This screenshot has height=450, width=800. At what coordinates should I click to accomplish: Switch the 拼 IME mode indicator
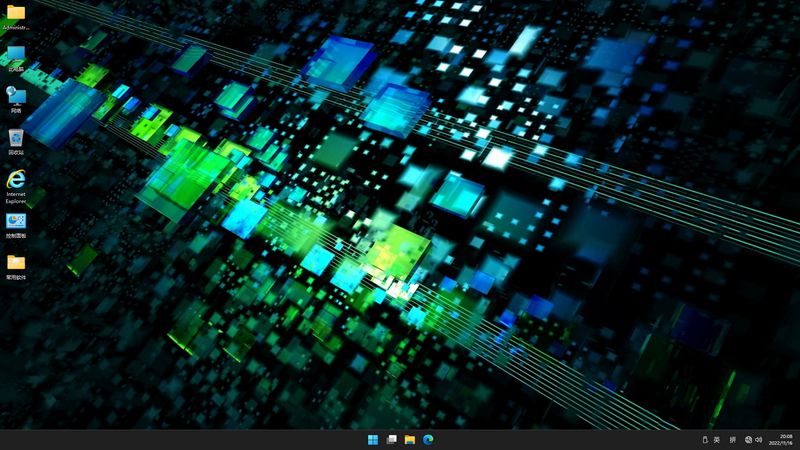pos(732,440)
